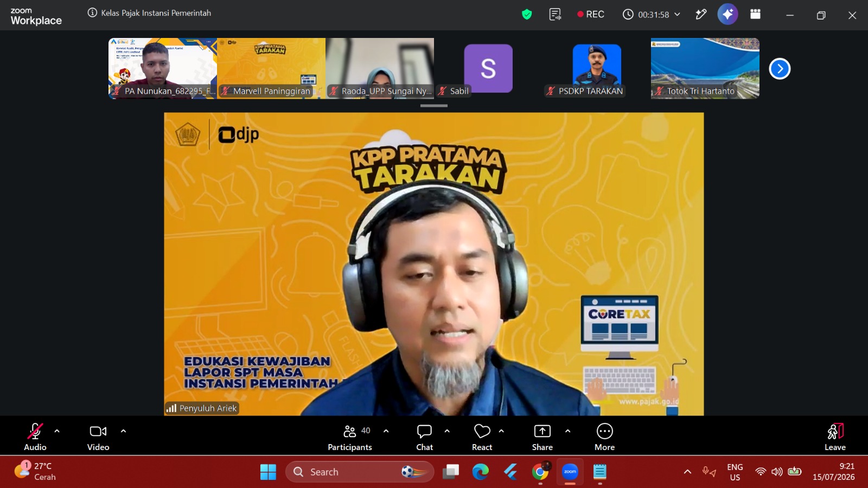Open the Wi-Fi network settings
Screen dimensions: 868x488
(x=761, y=472)
